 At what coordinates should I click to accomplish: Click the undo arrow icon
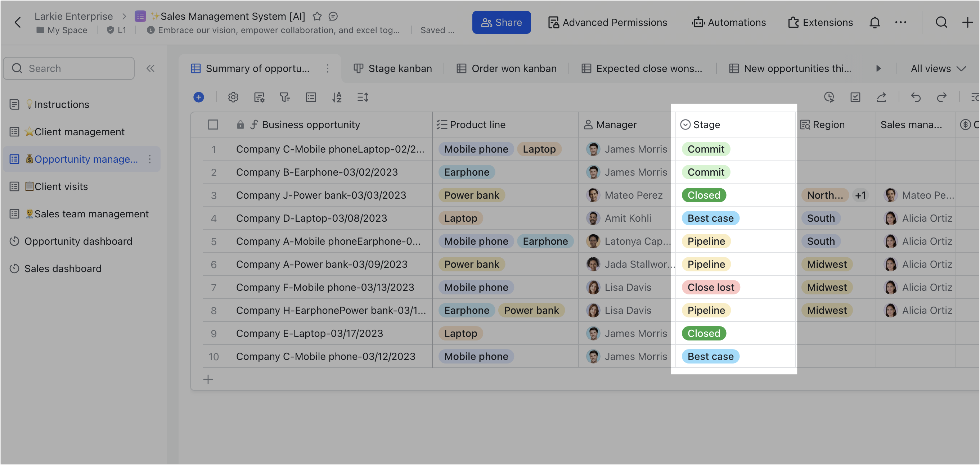916,97
